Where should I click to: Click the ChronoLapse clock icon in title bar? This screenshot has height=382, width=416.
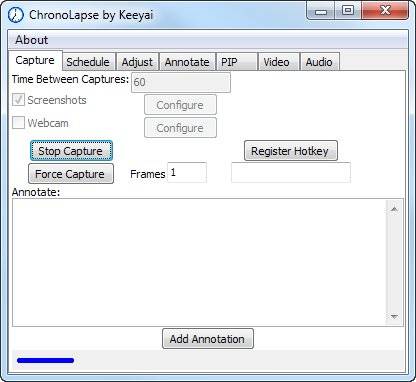coord(15,15)
